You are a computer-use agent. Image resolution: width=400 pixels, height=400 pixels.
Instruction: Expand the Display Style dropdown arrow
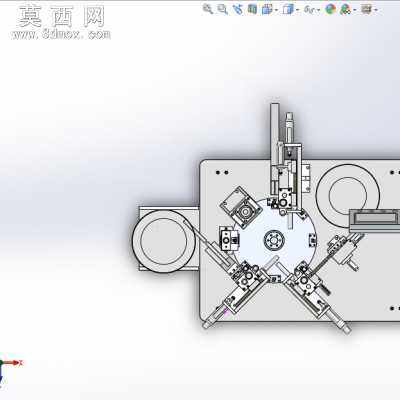pyautogui.click(x=297, y=10)
